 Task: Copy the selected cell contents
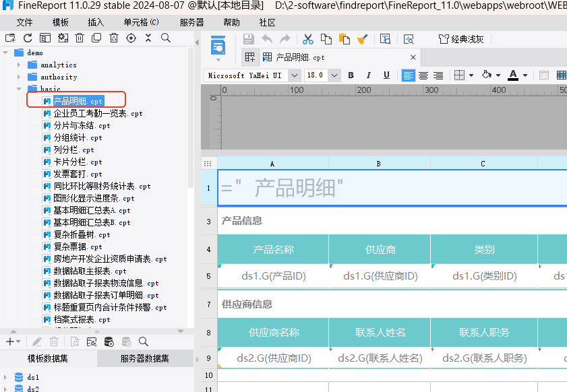[x=326, y=39]
